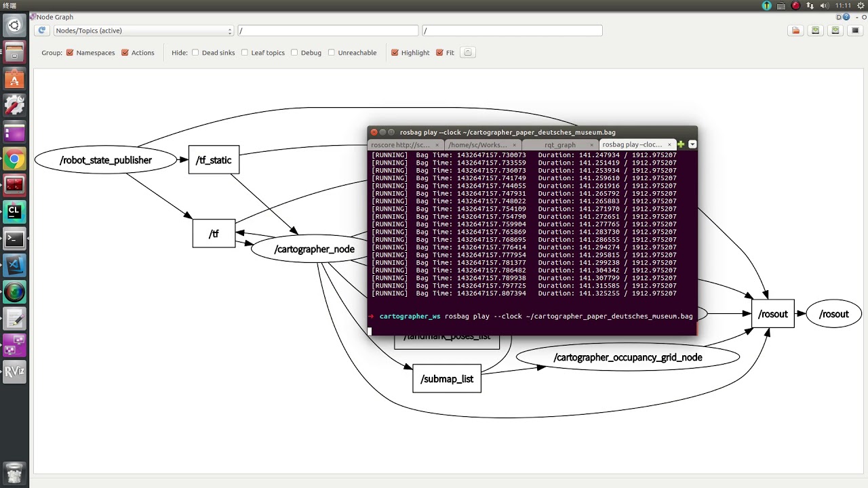Click the /tf_static topic box
This screenshot has height=488, width=868.
point(214,160)
